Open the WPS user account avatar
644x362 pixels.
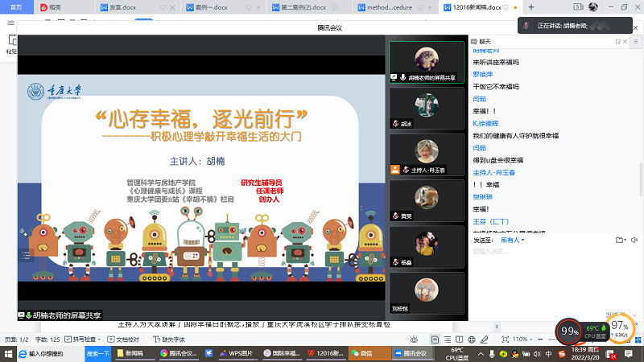(593, 7)
